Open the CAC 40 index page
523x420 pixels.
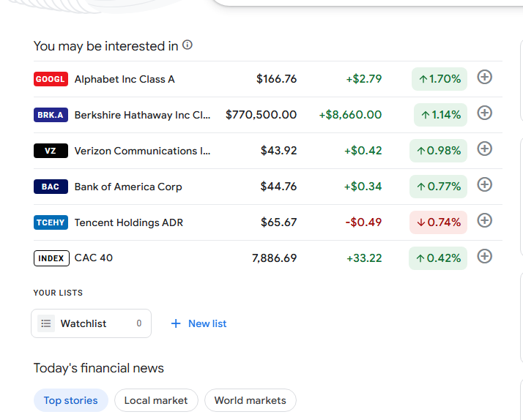tap(94, 258)
